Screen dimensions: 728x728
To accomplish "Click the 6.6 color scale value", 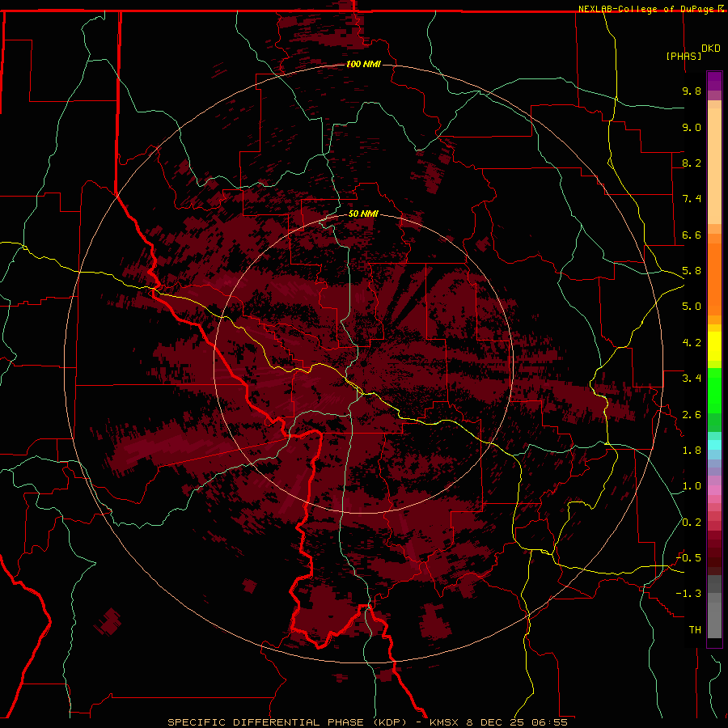I will [x=692, y=235].
